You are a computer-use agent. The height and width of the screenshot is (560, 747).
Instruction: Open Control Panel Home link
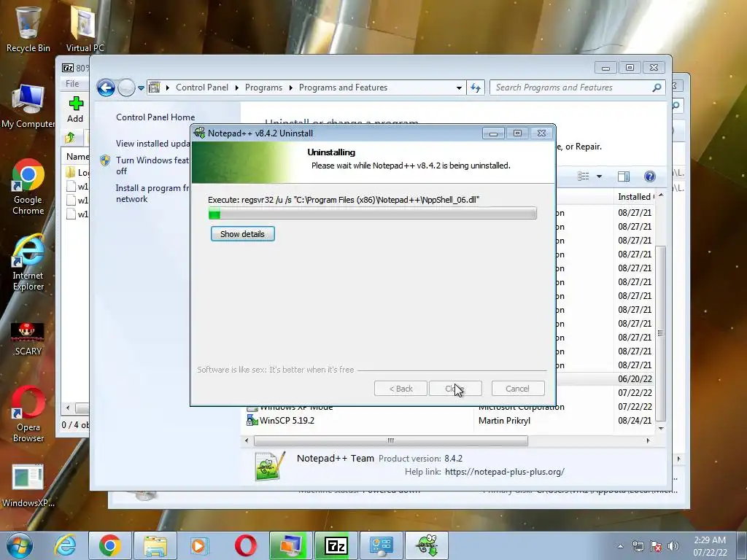[x=155, y=117]
